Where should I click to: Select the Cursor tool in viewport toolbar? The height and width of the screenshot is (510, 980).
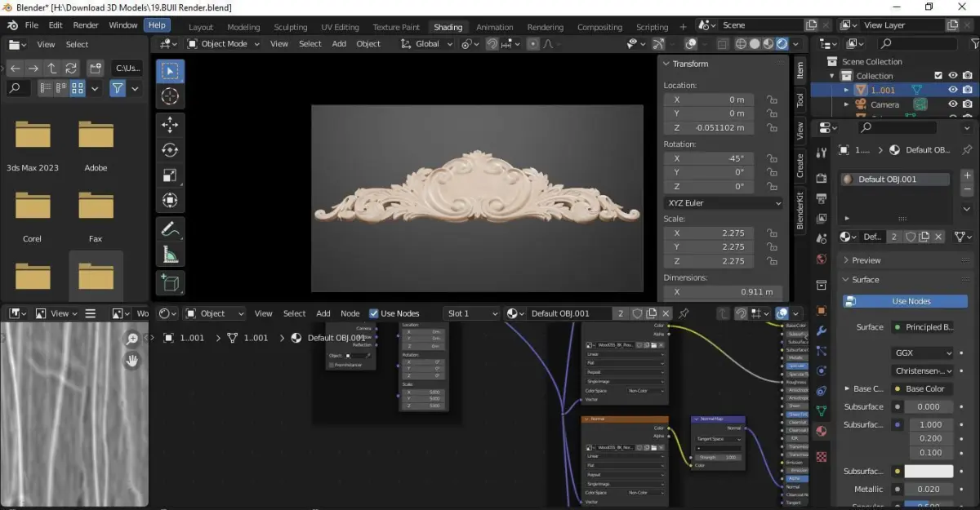click(x=170, y=96)
